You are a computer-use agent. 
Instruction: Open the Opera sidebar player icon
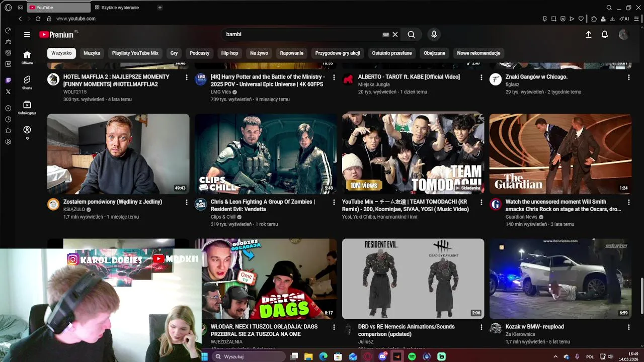coord(8,108)
